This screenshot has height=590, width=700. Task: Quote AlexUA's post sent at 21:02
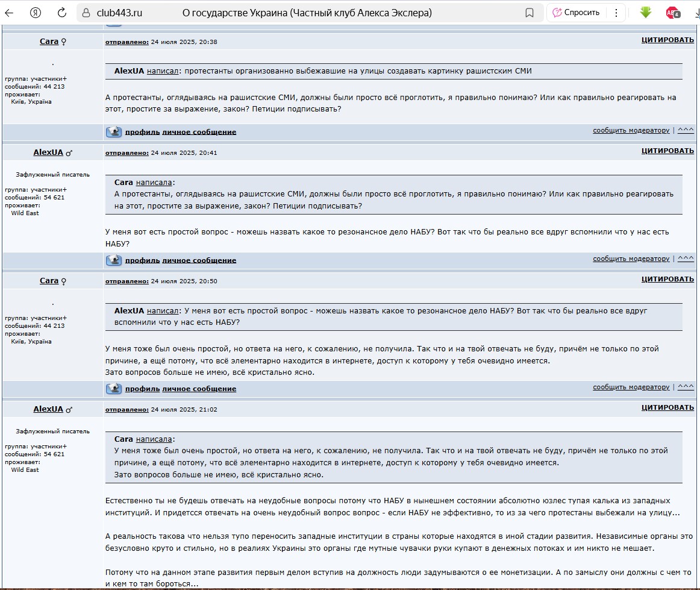pos(667,407)
